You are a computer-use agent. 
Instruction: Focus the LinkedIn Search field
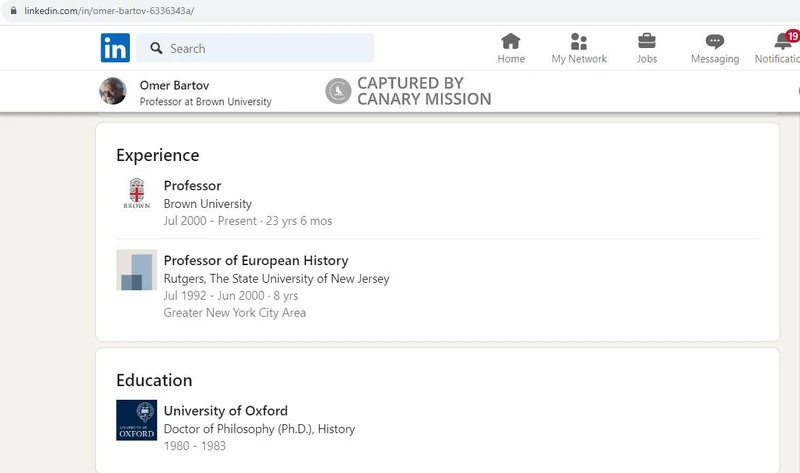[x=255, y=48]
